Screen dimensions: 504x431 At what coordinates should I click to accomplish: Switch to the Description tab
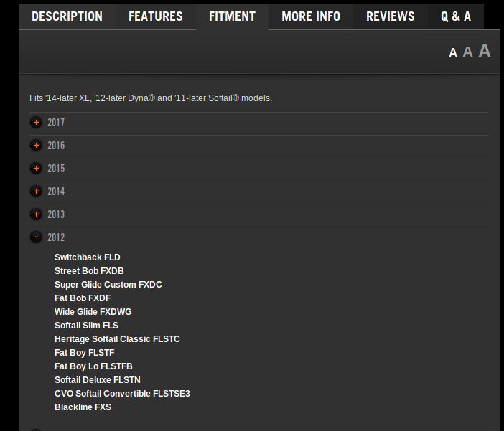coord(67,16)
